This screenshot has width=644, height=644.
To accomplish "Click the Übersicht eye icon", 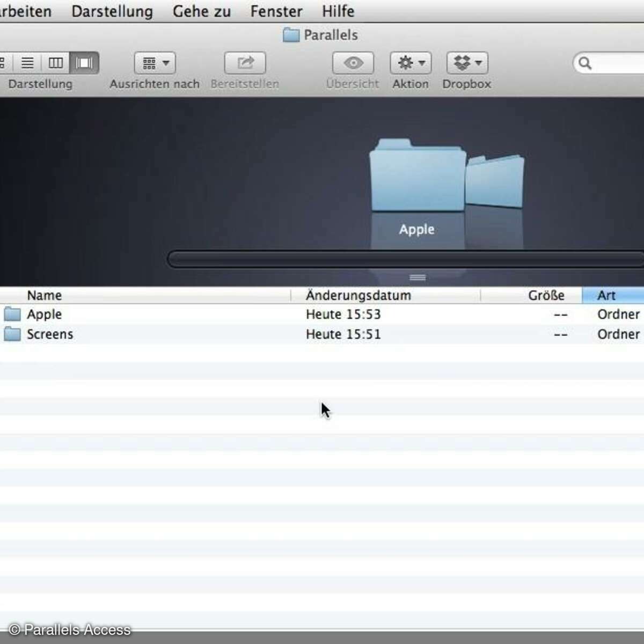I will coord(353,63).
